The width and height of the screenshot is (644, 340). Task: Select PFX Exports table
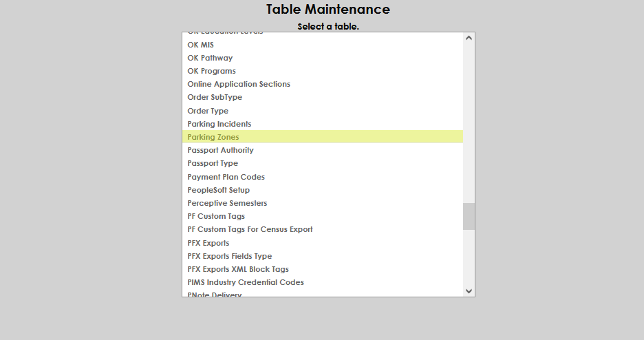(208, 243)
